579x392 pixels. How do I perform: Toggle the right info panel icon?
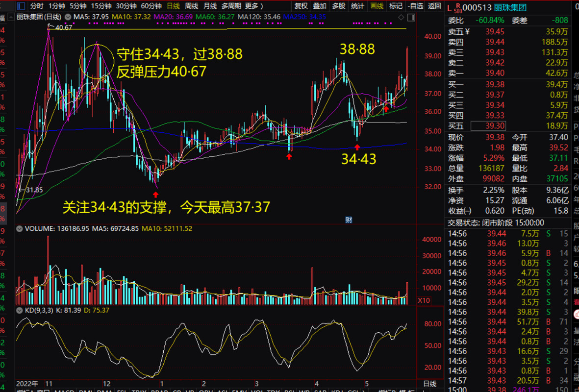click(411, 17)
